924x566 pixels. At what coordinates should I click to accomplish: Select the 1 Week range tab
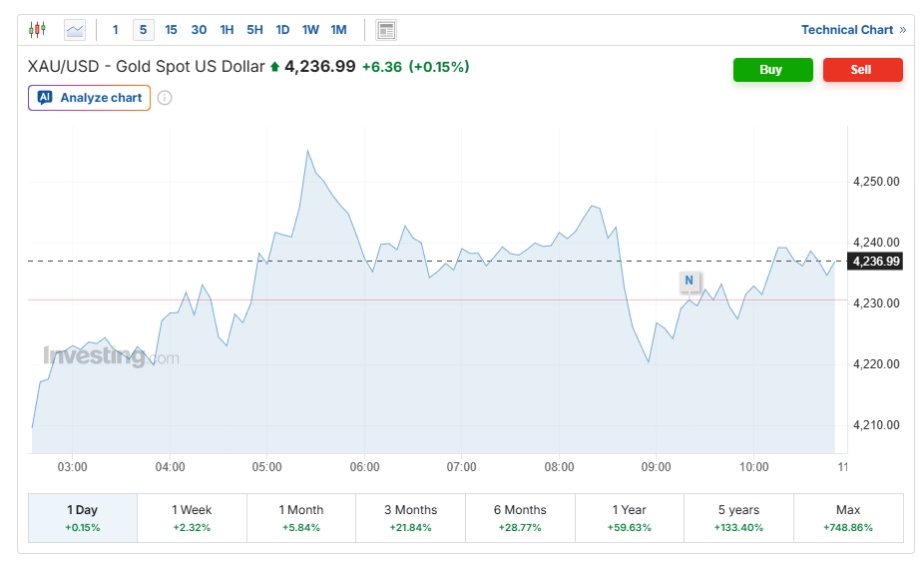(192, 517)
